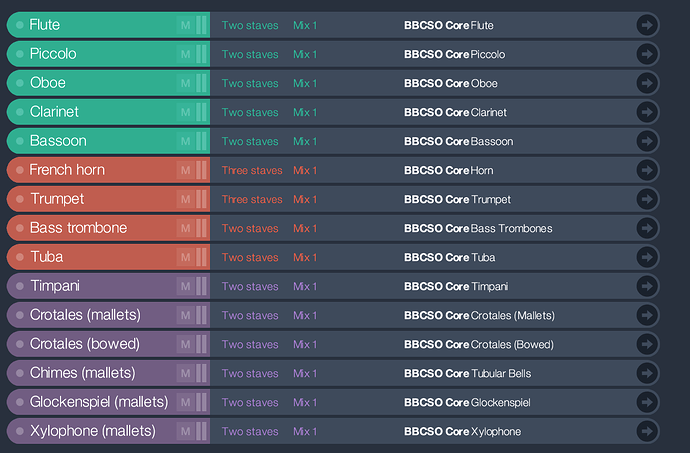Open the Mix 1 selector for Bass trombone
Viewport: 690px width, 453px height.
point(305,228)
